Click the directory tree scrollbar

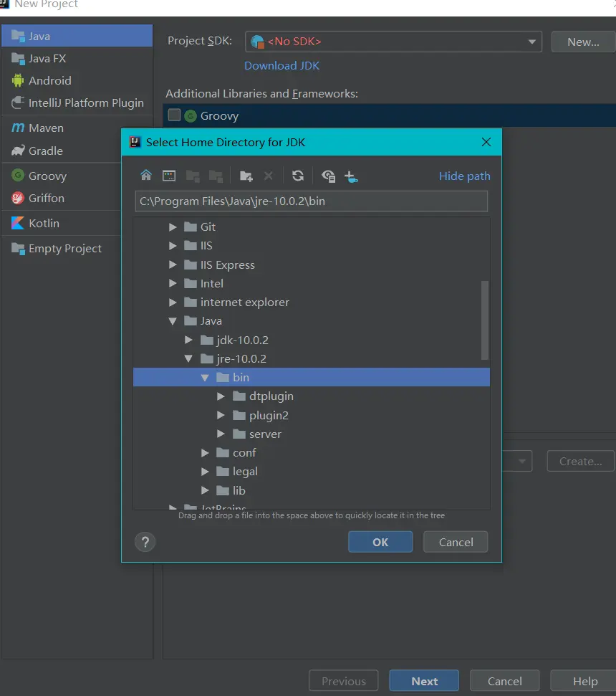click(485, 320)
